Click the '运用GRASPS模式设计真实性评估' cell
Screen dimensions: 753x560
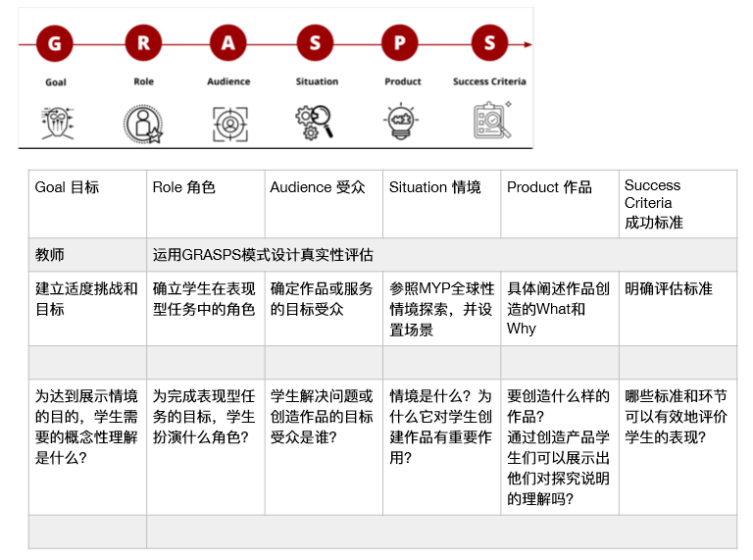tap(442, 255)
